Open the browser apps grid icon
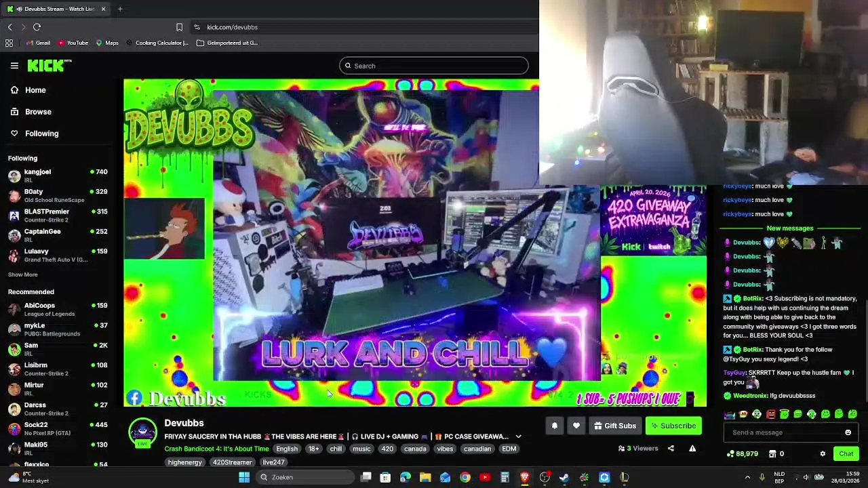Screen dimensions: 868x488 tap(9, 43)
